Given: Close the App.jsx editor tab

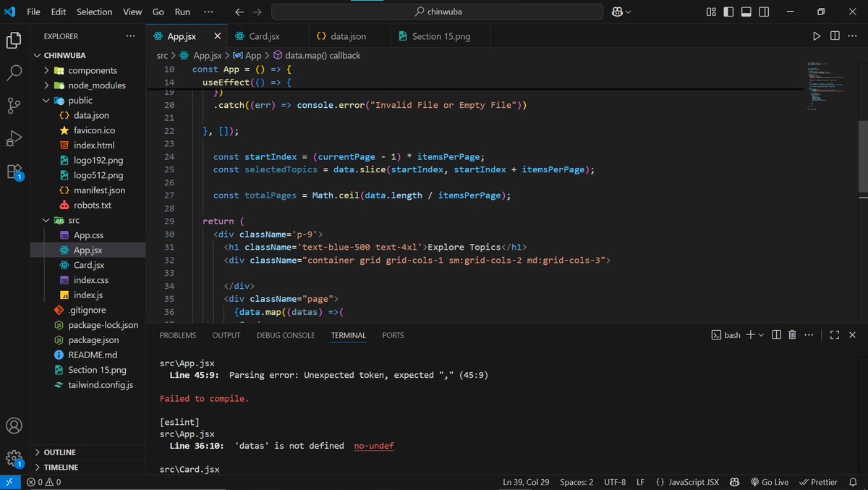Looking at the screenshot, I should (217, 36).
